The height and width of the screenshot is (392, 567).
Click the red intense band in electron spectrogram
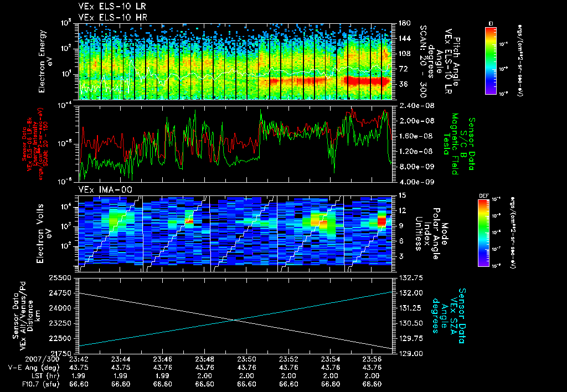coord(368,81)
